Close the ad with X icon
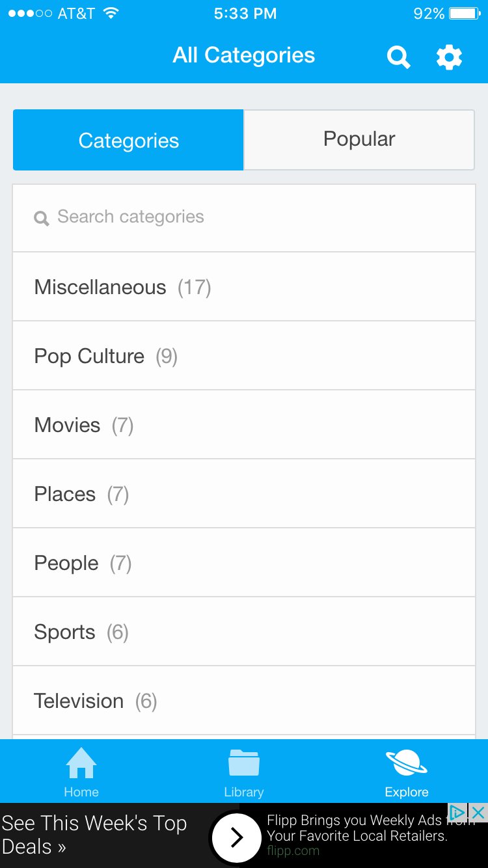Viewport: 488px width, 868px height. pyautogui.click(x=478, y=812)
